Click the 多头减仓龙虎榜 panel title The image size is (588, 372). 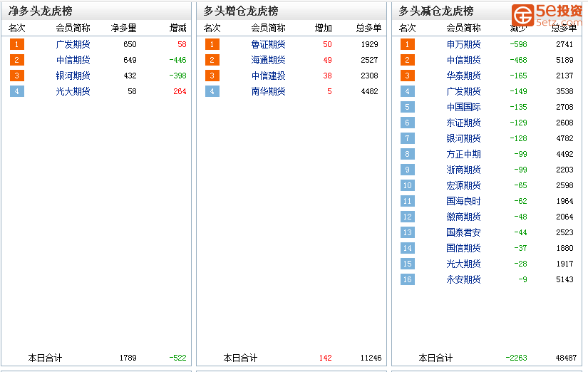tap(436, 11)
